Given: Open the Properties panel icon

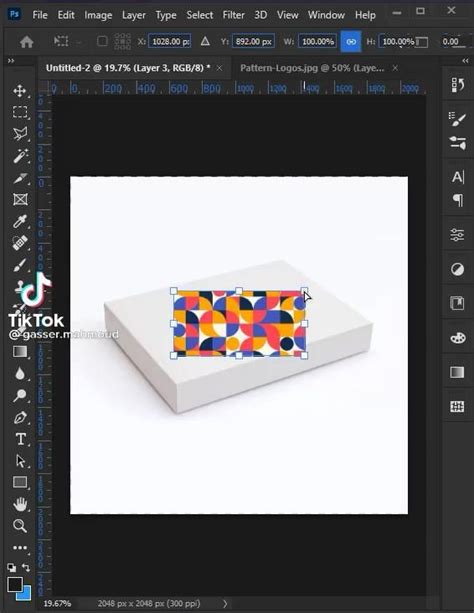Looking at the screenshot, I should tap(458, 235).
